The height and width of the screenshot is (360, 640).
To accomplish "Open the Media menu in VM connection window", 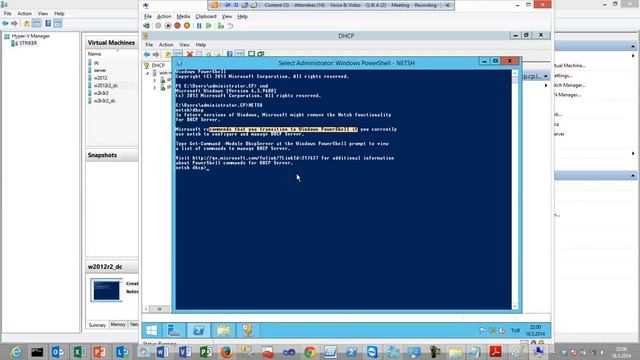I will pyautogui.click(x=183, y=16).
